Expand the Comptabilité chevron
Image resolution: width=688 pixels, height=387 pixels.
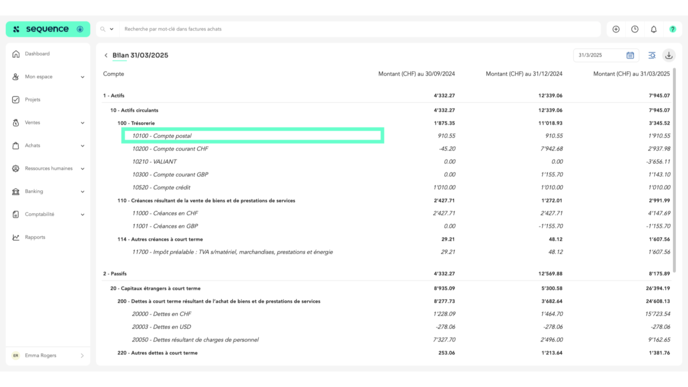point(82,215)
